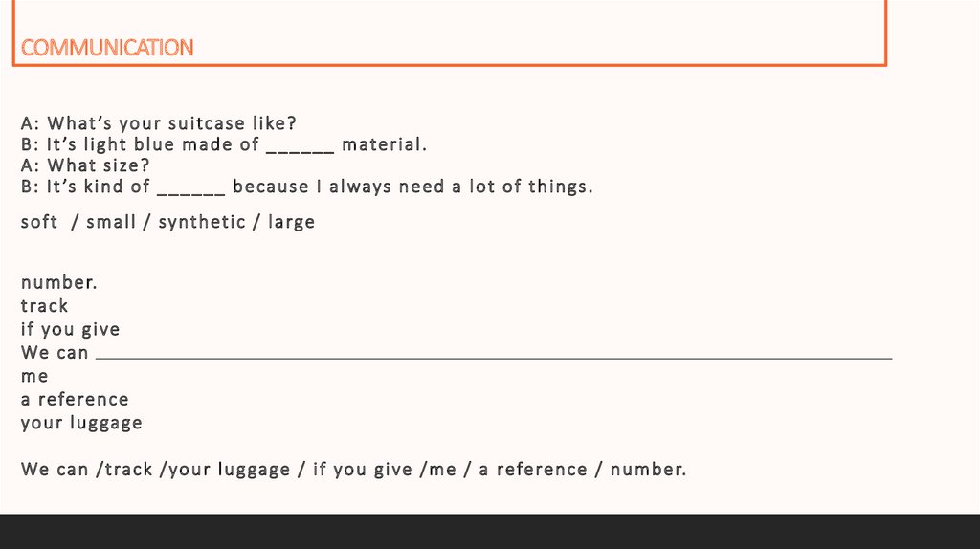Click the line "A: What size?"
980x549 pixels.
coord(85,165)
